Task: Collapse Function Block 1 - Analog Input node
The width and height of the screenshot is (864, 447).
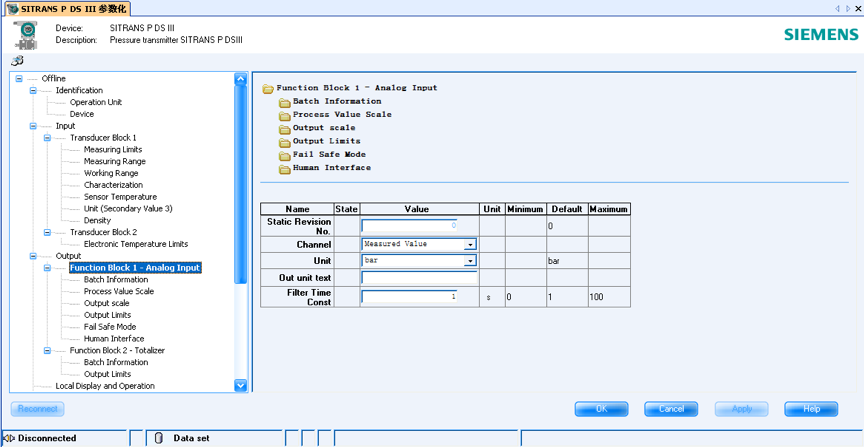Action: point(47,268)
